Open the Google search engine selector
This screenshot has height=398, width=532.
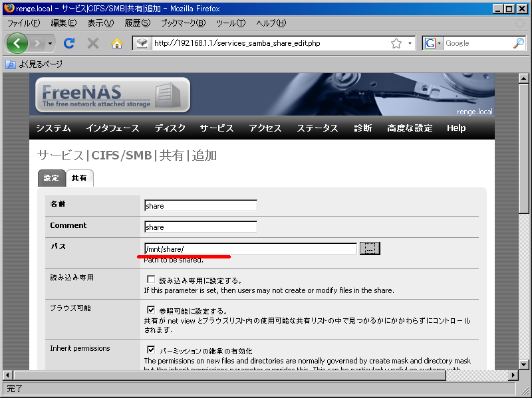coord(432,43)
